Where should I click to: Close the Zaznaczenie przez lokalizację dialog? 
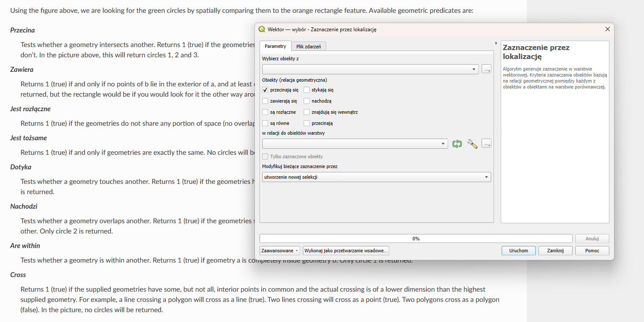pyautogui.click(x=607, y=29)
